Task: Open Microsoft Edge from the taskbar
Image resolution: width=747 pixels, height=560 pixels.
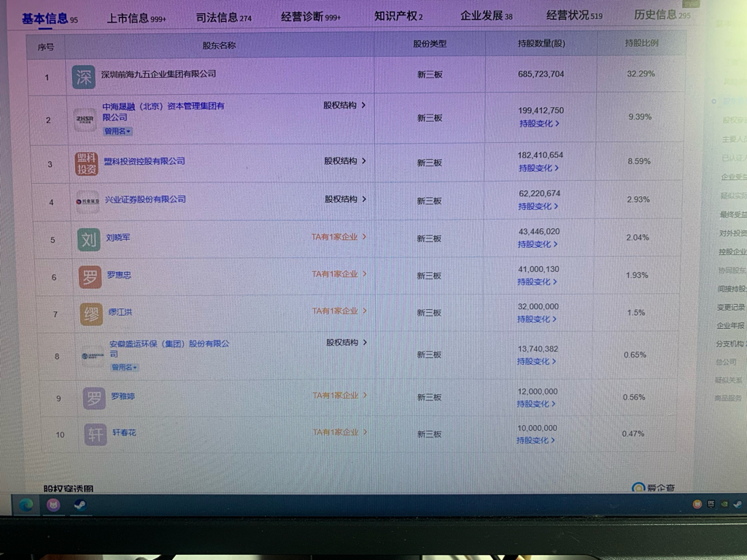Action: [x=26, y=505]
